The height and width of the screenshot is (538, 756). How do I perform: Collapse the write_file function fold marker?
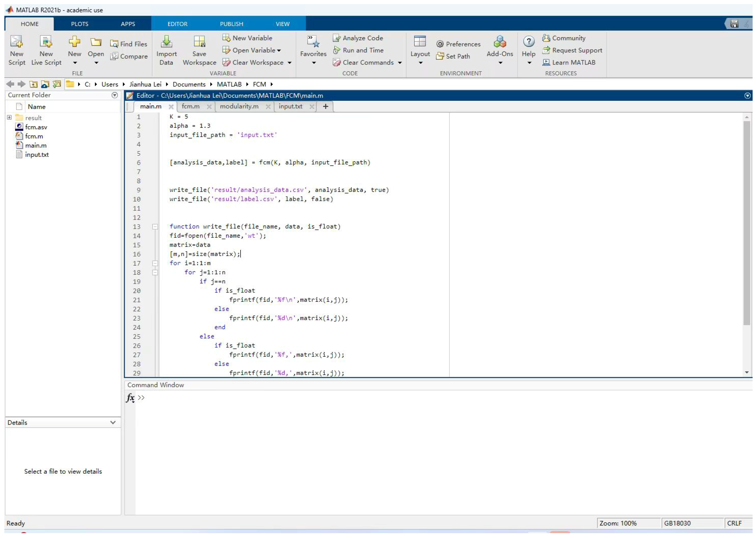coord(155,227)
